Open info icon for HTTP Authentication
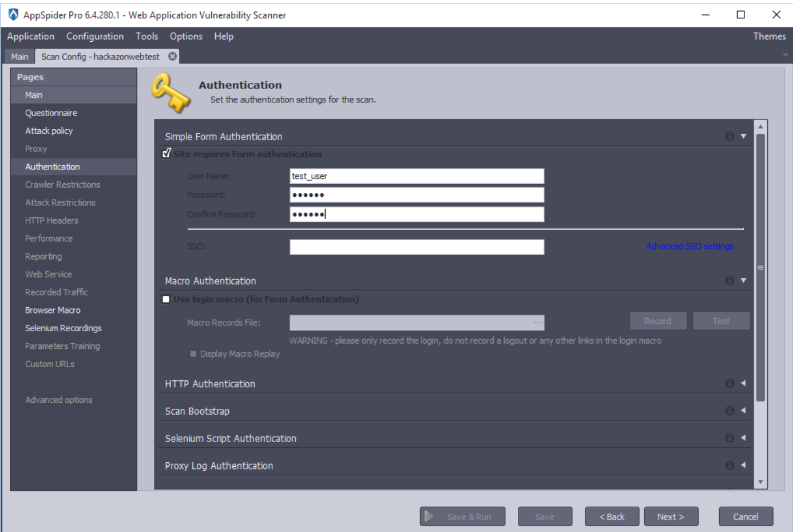Screen dimensions: 793x532 (x=729, y=383)
